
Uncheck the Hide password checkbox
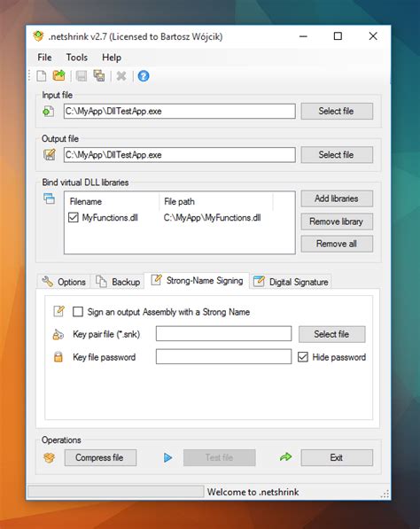point(303,356)
